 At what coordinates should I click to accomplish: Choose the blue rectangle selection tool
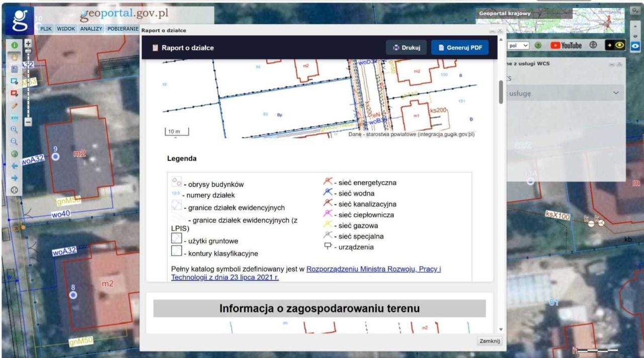[15, 81]
